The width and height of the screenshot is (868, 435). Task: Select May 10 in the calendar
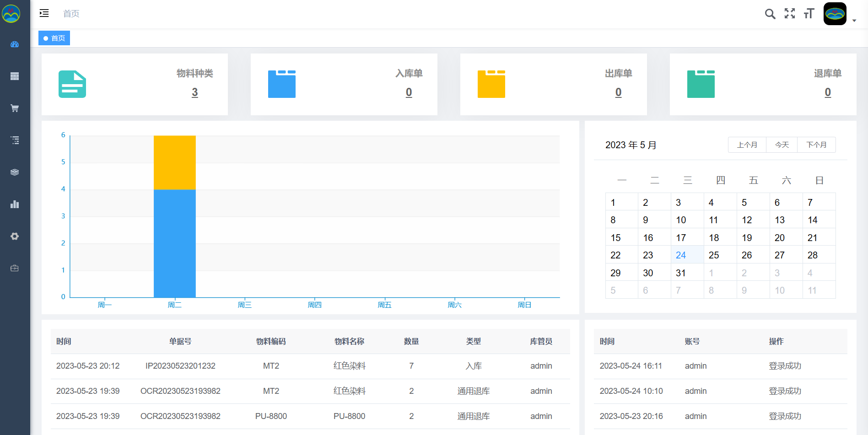tap(687, 220)
